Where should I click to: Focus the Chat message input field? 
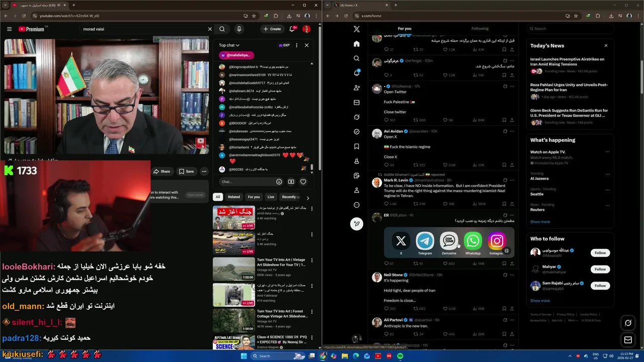[x=246, y=182]
